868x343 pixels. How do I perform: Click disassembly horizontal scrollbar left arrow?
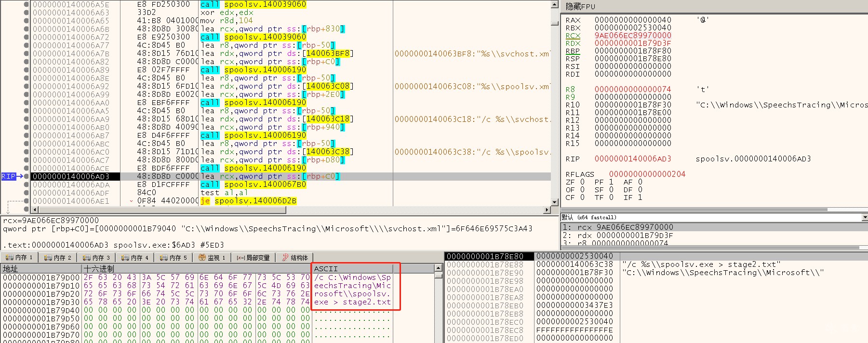click(x=34, y=210)
